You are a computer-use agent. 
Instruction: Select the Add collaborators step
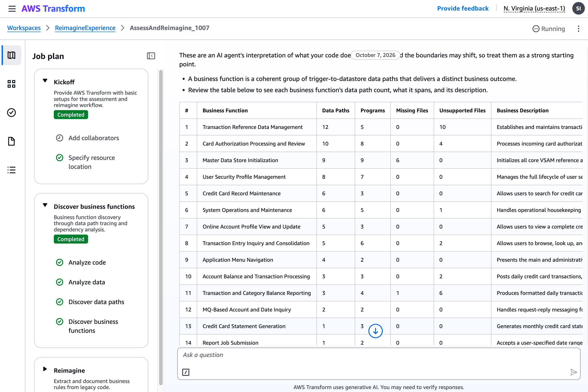click(94, 138)
